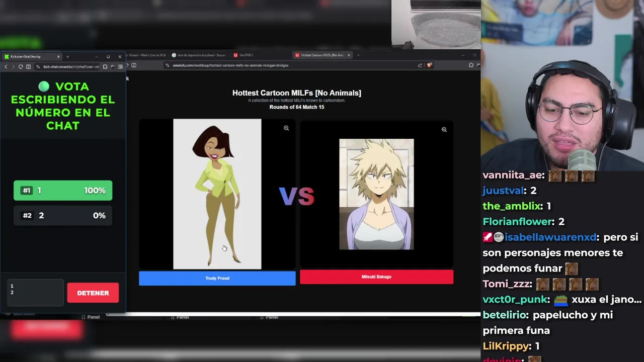Click Trudy Proud character image
Viewport: 644px width, 362px height.
click(x=217, y=194)
